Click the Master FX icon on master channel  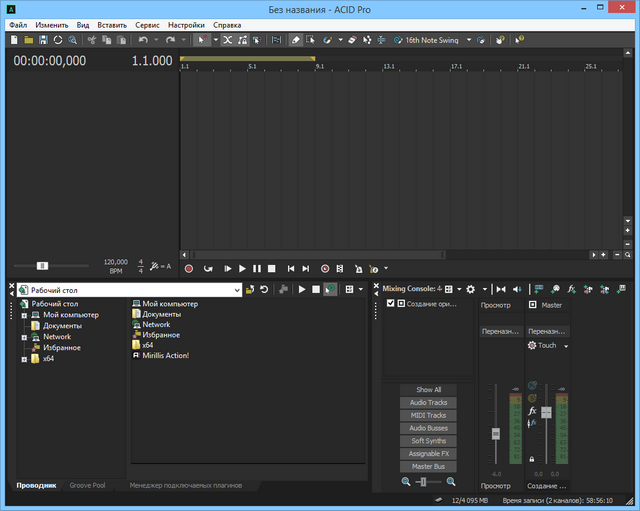tap(533, 411)
